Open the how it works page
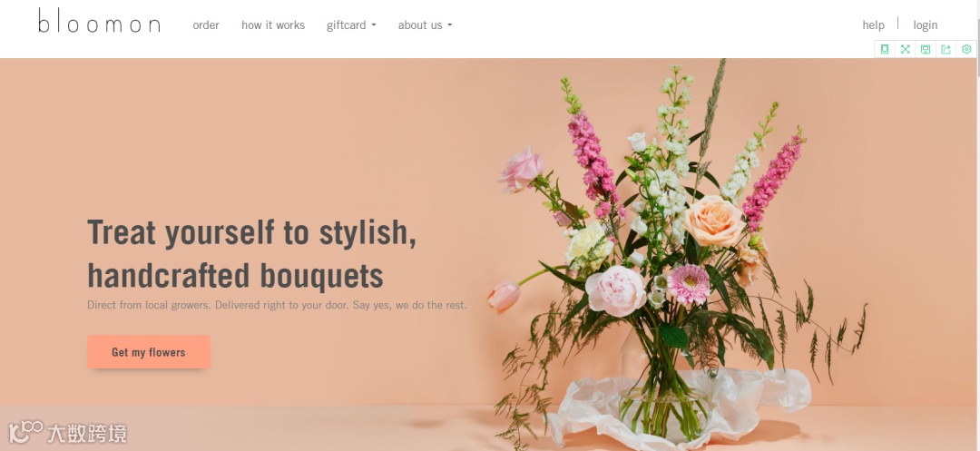 click(x=273, y=25)
